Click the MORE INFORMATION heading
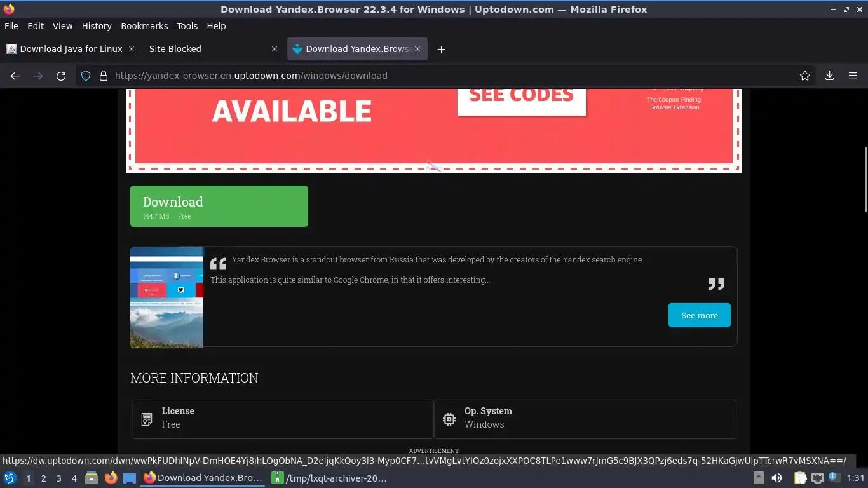 click(x=194, y=378)
